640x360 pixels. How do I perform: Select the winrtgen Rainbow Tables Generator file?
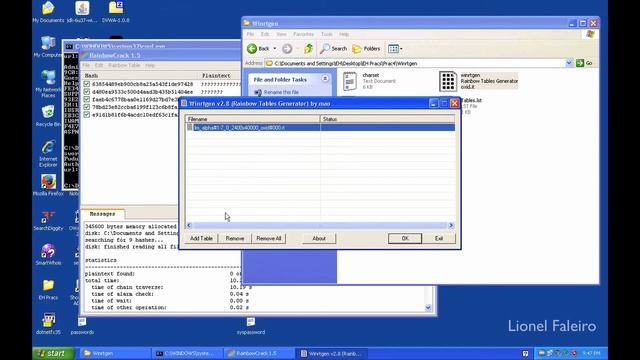coord(478,81)
